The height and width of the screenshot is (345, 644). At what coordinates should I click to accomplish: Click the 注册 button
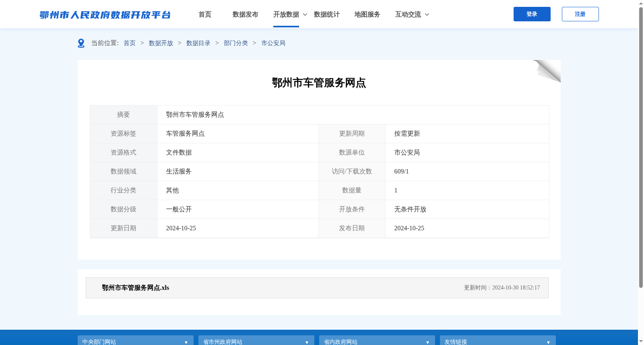tap(580, 14)
